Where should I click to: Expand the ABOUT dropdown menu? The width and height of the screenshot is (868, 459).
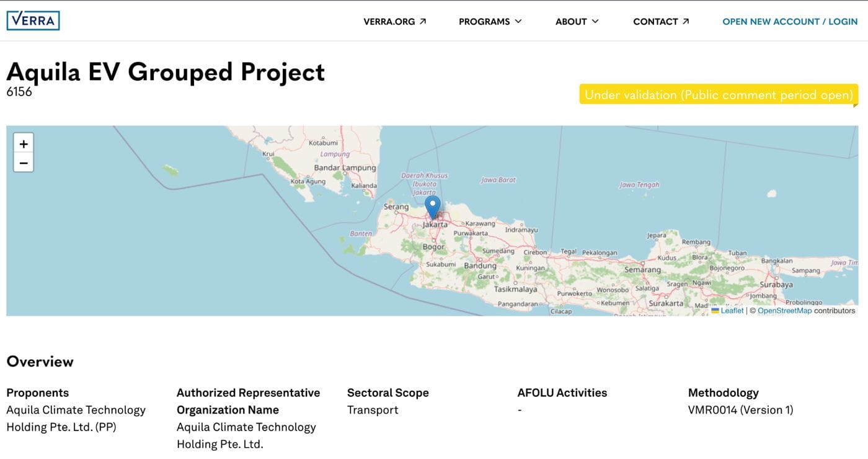click(x=577, y=22)
